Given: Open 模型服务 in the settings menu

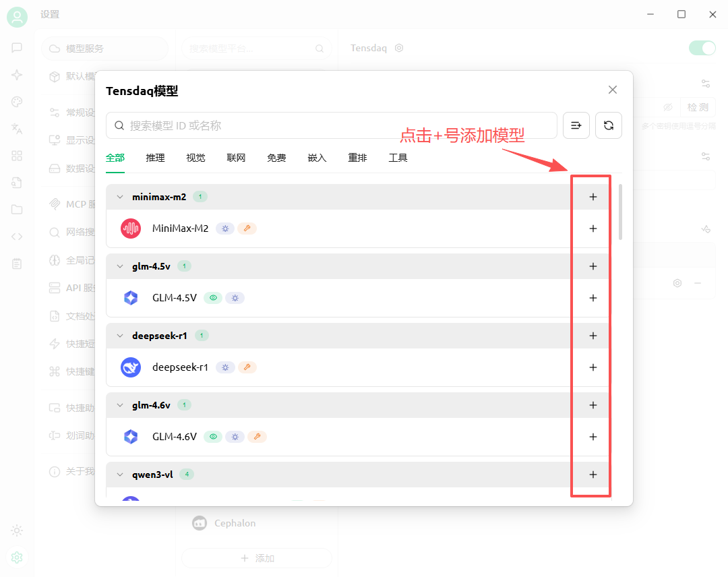Looking at the screenshot, I should [104, 49].
